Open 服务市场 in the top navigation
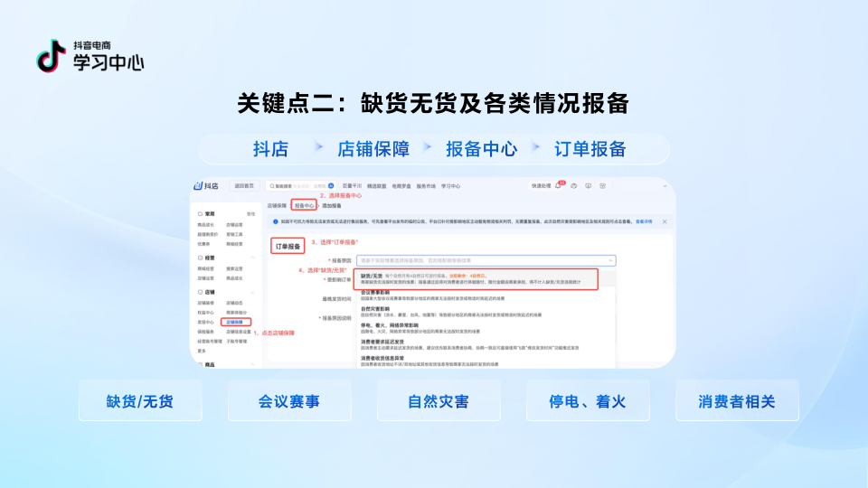The image size is (868, 488). pos(426,186)
